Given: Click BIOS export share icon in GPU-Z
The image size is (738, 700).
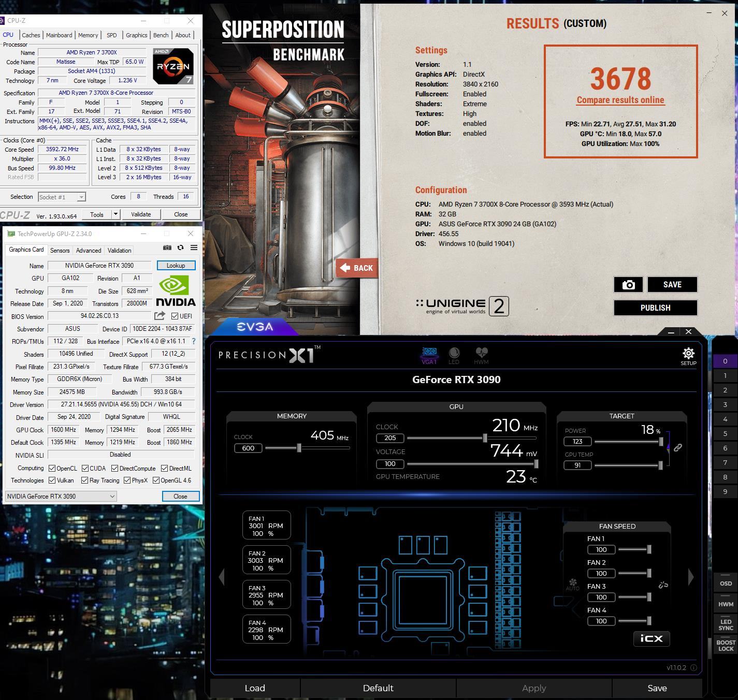Looking at the screenshot, I should pos(160,315).
